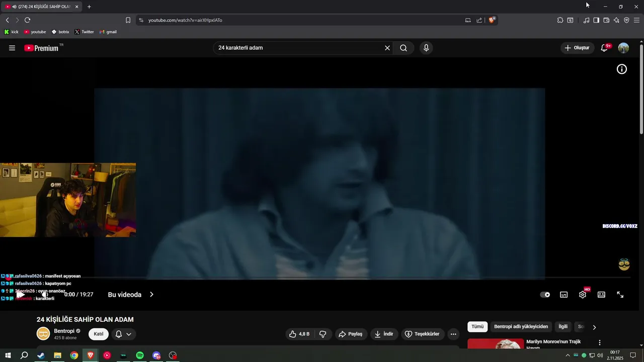Show next filter chips arrow
Image resolution: width=644 pixels, height=362 pixels.
point(594,327)
